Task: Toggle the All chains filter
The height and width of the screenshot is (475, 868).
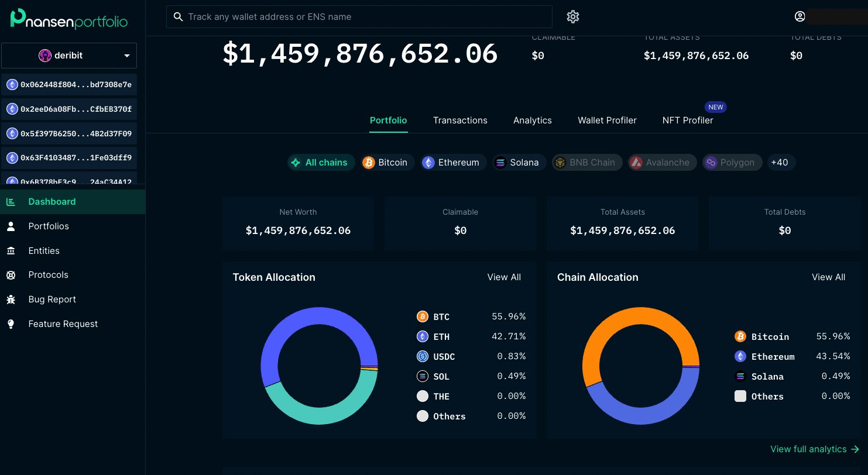Action: pyautogui.click(x=321, y=162)
